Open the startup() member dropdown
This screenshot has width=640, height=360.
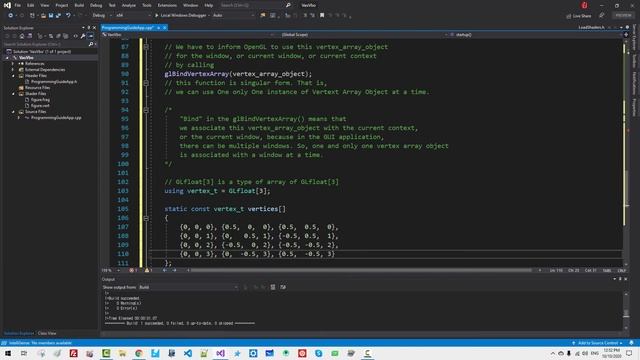tap(535, 35)
